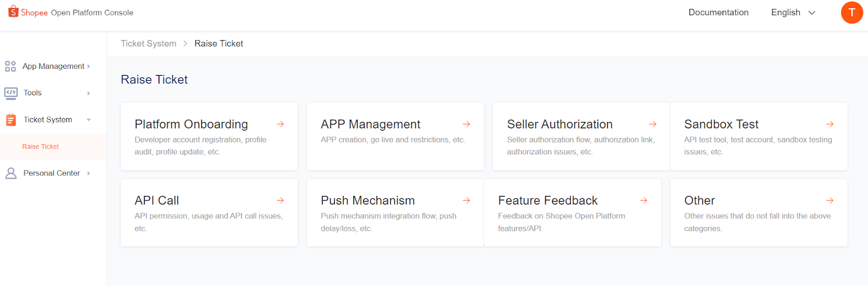Click the Personal Center person icon
Screen dimensions: 868x286
pos(10,173)
